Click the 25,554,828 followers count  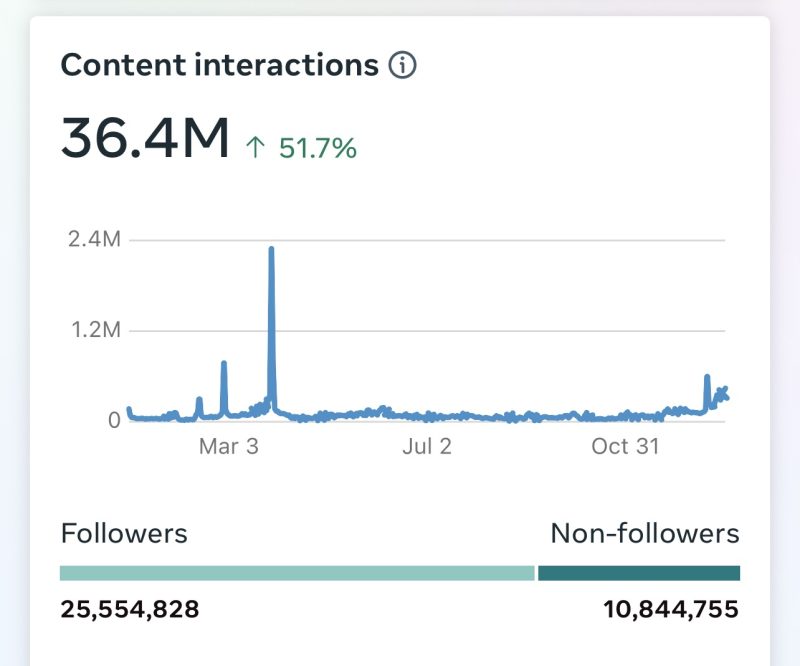pos(130,609)
